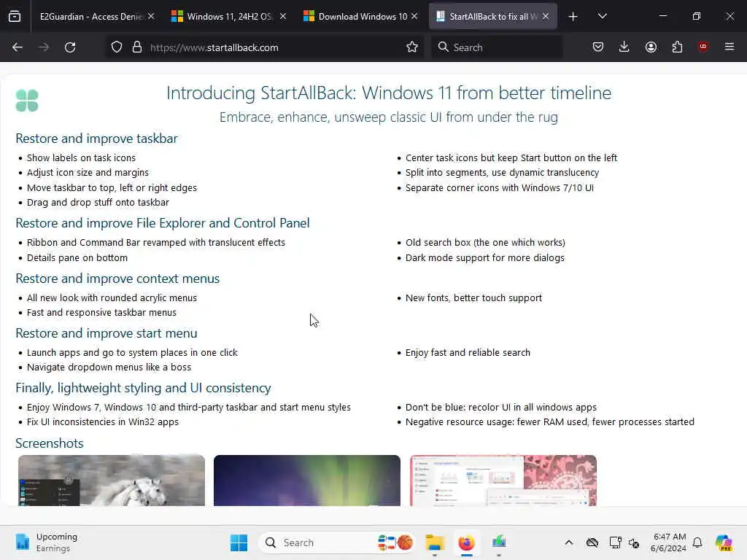Image resolution: width=747 pixels, height=560 pixels.
Task: Close the Download Windows 10 tab
Action: (x=414, y=16)
